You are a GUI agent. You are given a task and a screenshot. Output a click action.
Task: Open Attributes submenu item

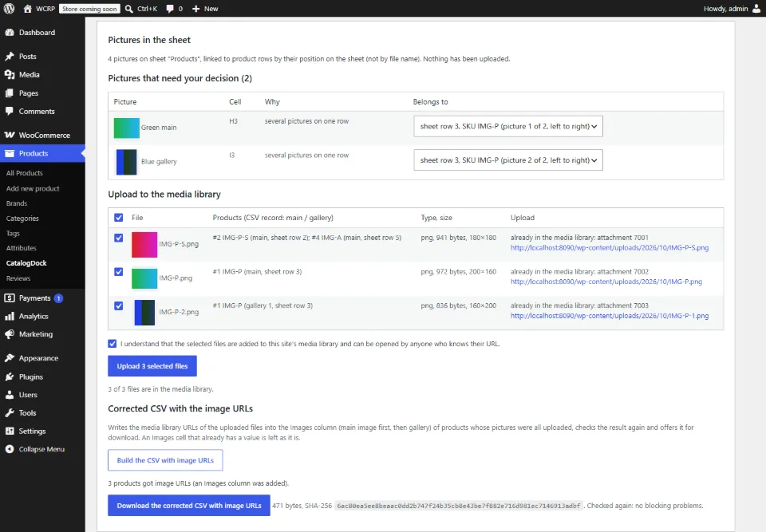22,248
